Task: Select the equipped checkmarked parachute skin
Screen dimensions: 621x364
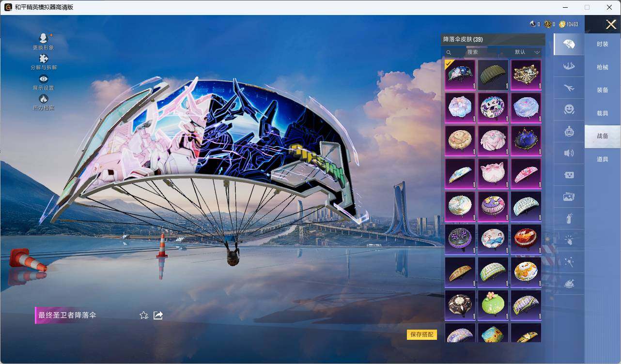Action: point(460,75)
